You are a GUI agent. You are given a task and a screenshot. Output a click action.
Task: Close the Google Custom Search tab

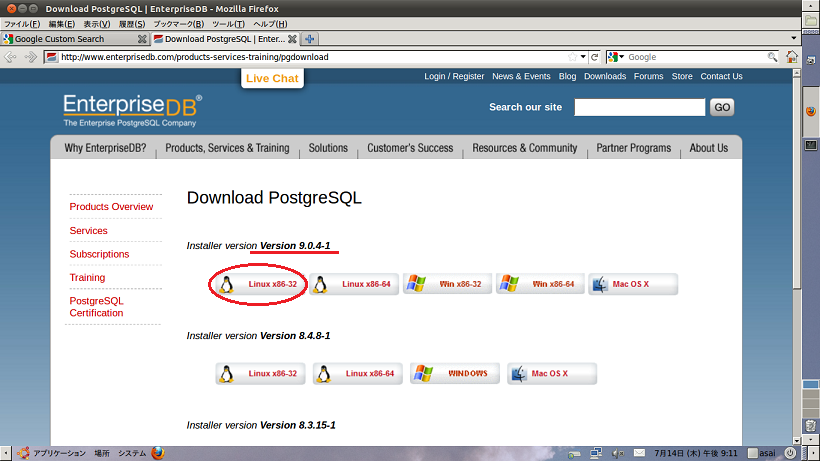(x=142, y=39)
